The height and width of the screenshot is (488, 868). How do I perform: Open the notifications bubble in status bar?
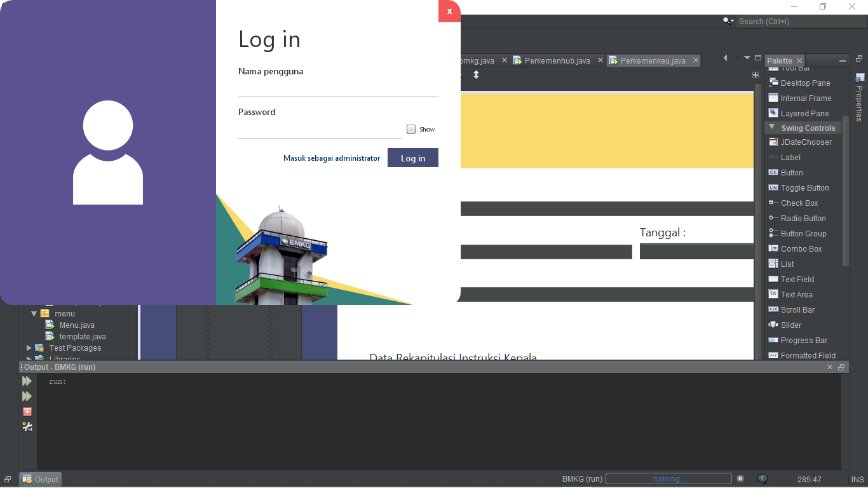click(x=763, y=479)
